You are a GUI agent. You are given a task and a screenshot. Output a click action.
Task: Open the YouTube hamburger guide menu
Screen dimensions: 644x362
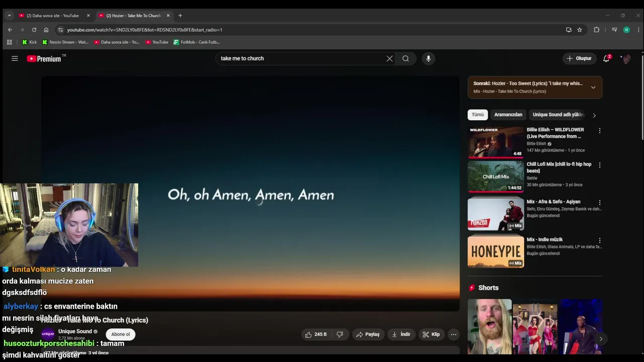coord(15,58)
